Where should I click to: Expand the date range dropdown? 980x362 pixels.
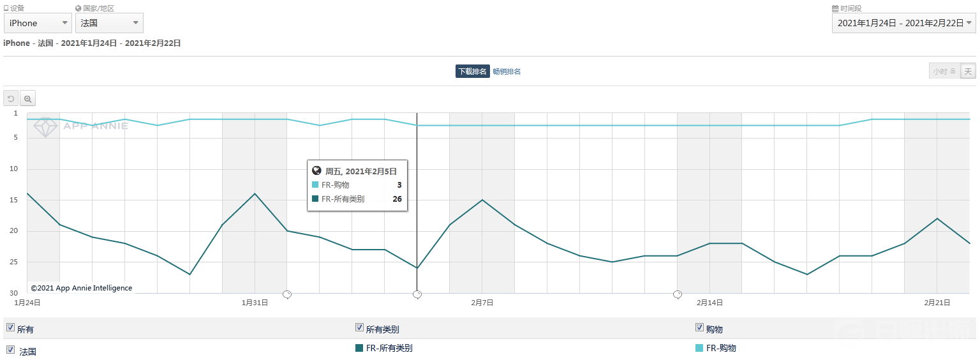[903, 23]
